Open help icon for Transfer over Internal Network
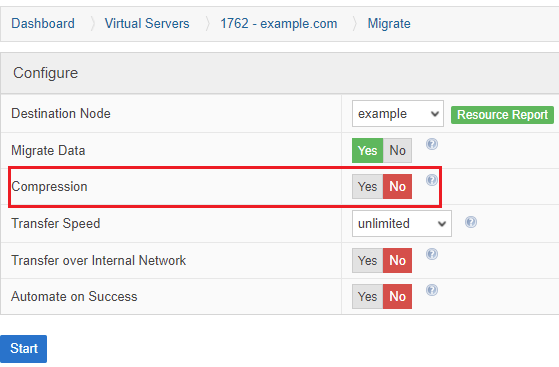 pos(432,254)
